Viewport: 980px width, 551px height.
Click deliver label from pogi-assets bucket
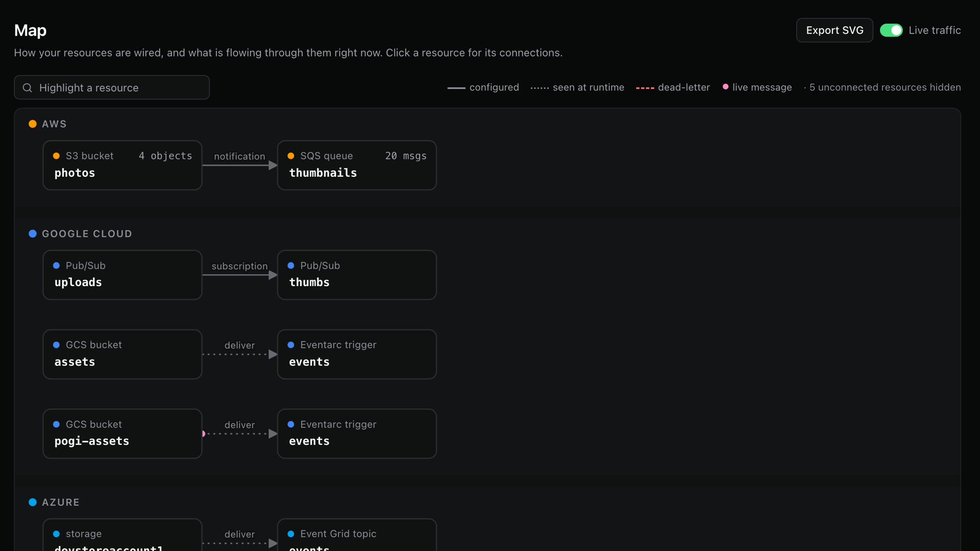(240, 425)
